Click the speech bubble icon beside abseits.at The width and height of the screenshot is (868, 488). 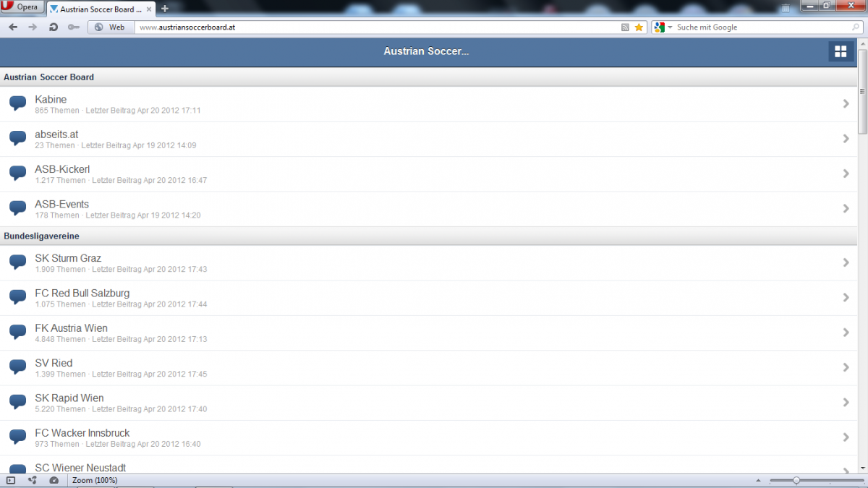(18, 138)
